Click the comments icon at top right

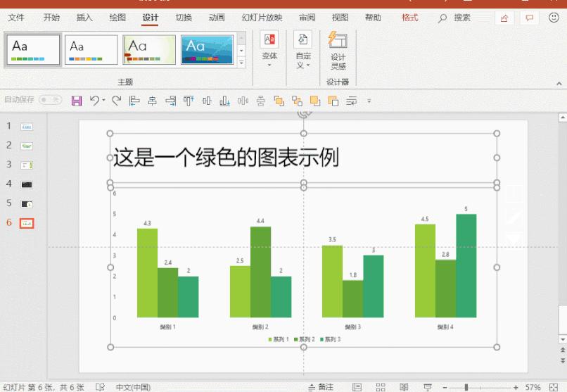(x=529, y=18)
